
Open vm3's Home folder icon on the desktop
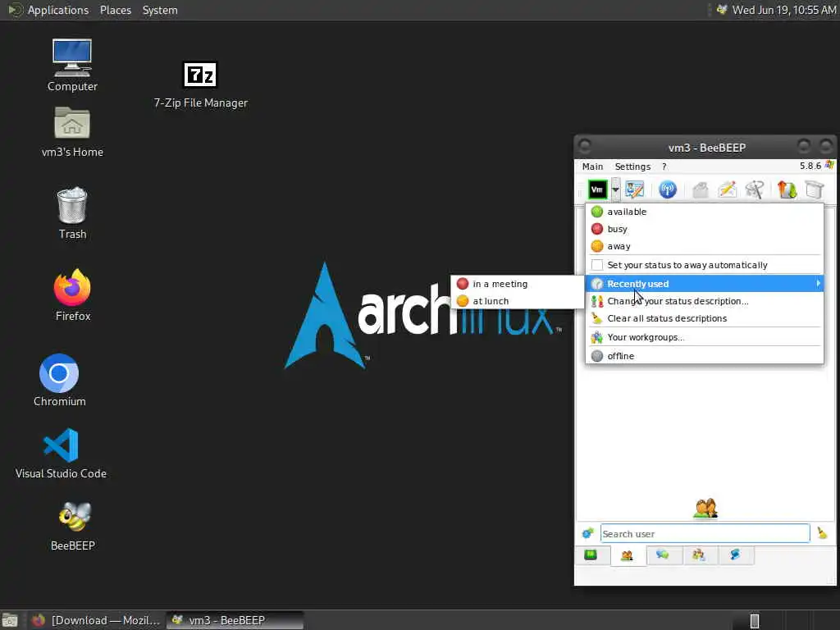[72, 132]
